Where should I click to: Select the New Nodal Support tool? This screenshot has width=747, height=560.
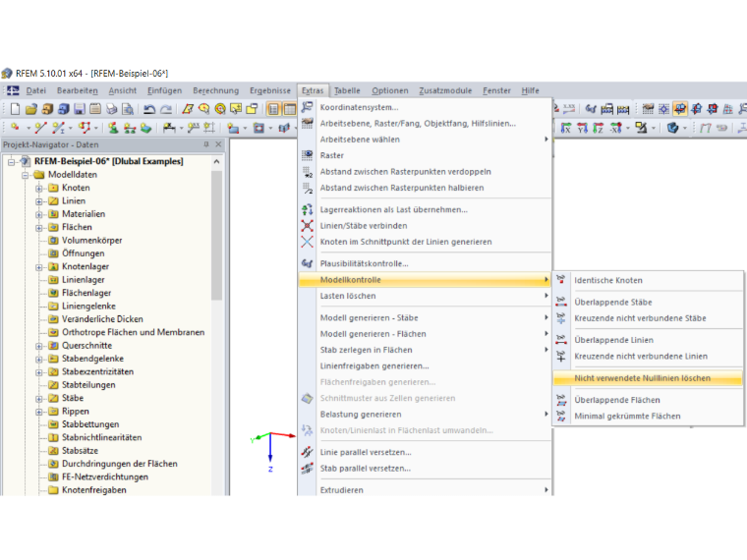point(113,128)
